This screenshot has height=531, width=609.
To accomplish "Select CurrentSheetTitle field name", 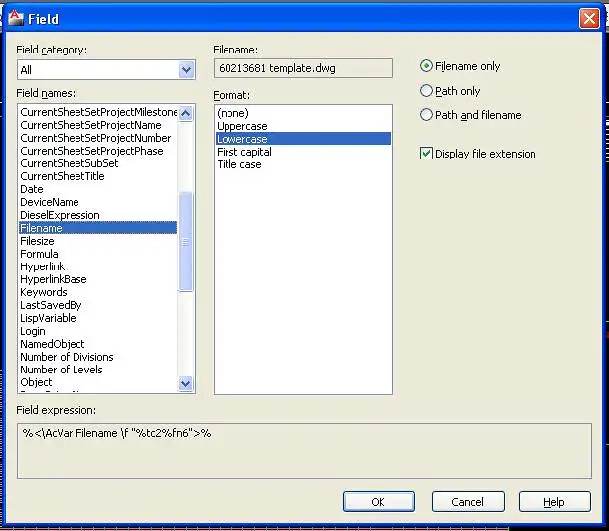I will [98, 176].
